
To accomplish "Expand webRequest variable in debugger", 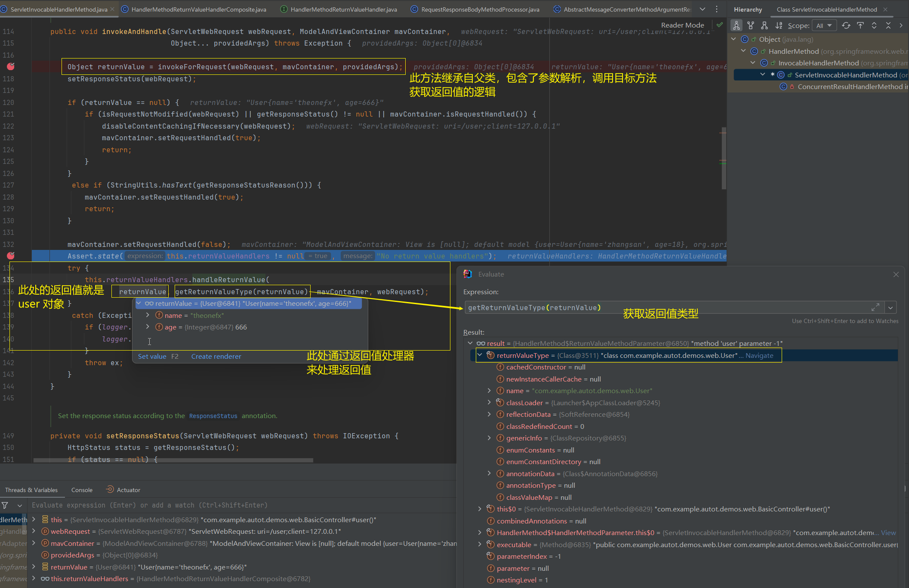I will [x=34, y=531].
